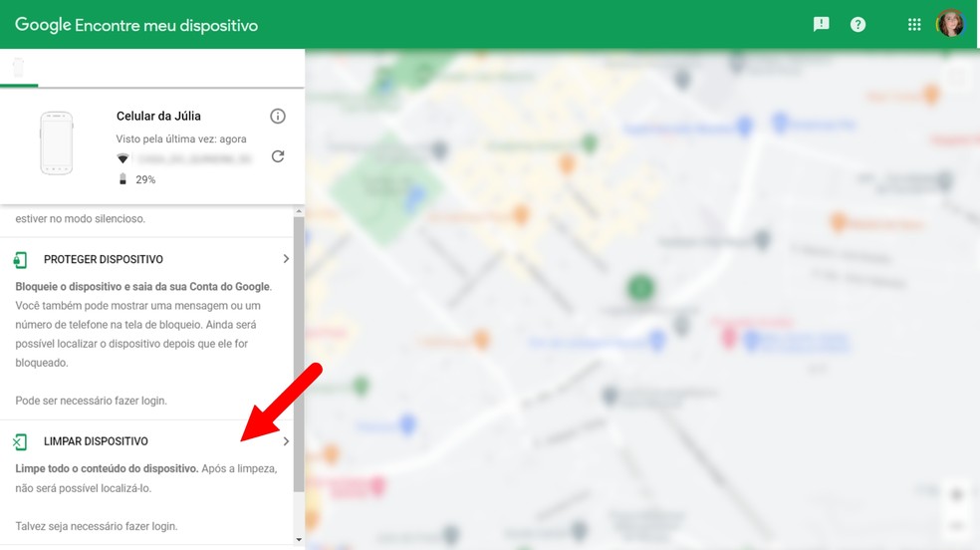
Task: Open the help question mark icon
Action: click(857, 24)
